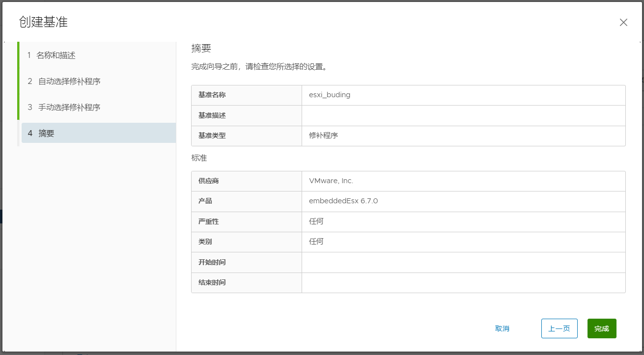Click the 基准描述 label cell

(x=247, y=115)
